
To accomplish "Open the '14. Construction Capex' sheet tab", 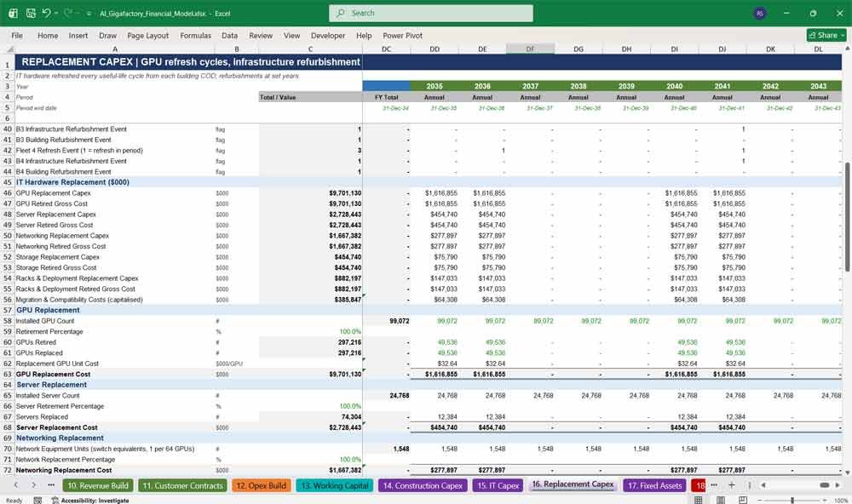I will [x=423, y=485].
